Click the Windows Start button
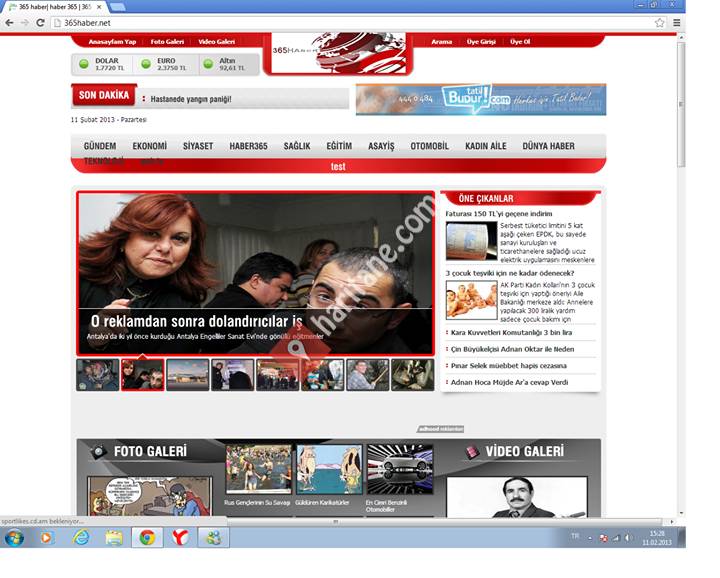The image size is (720, 578). [x=14, y=537]
